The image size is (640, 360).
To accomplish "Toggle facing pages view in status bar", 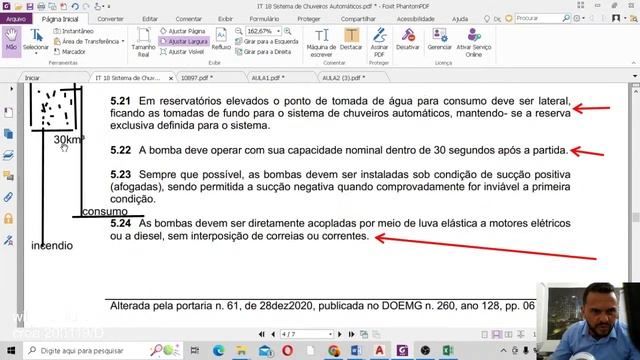I will (x=509, y=334).
